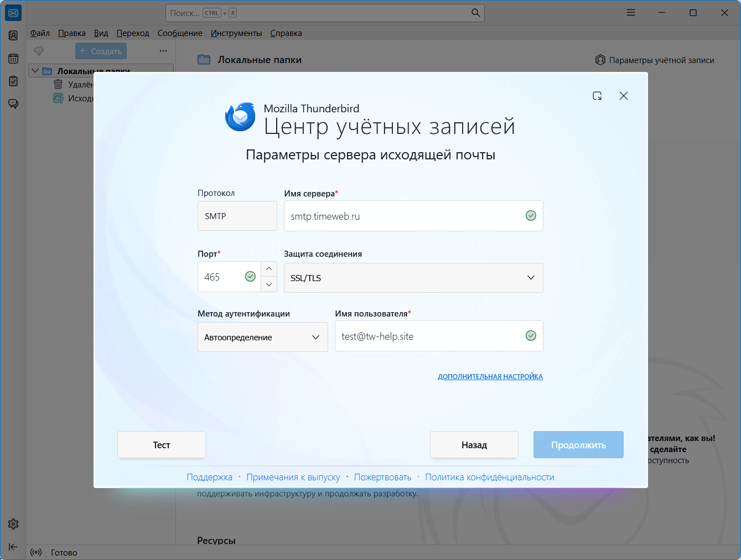
Task: Click the Протокол SMTP field
Action: click(x=237, y=216)
